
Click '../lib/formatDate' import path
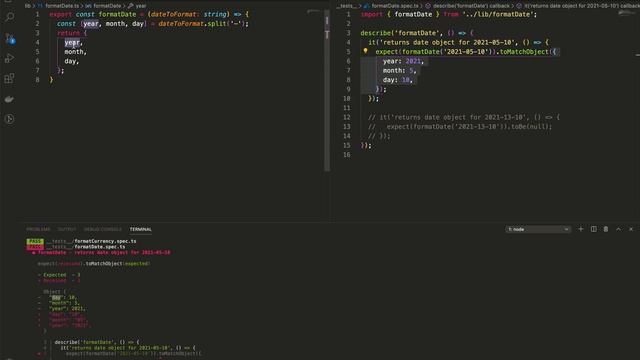pyautogui.click(x=498, y=14)
